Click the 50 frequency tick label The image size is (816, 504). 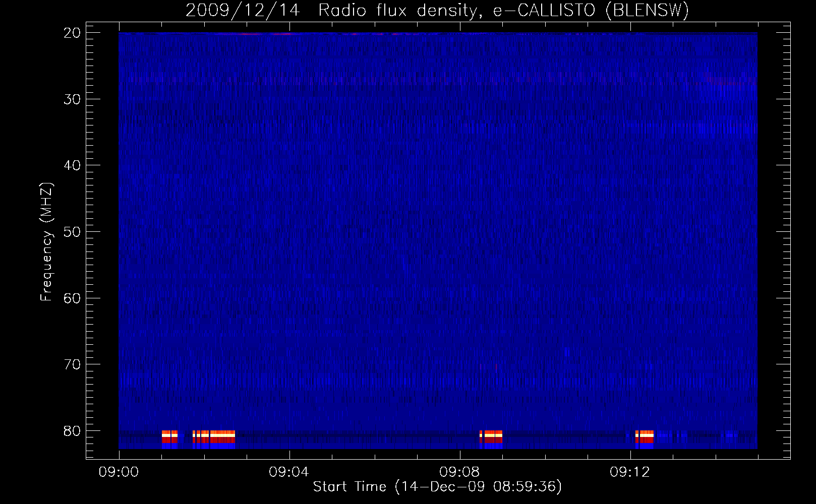point(72,232)
